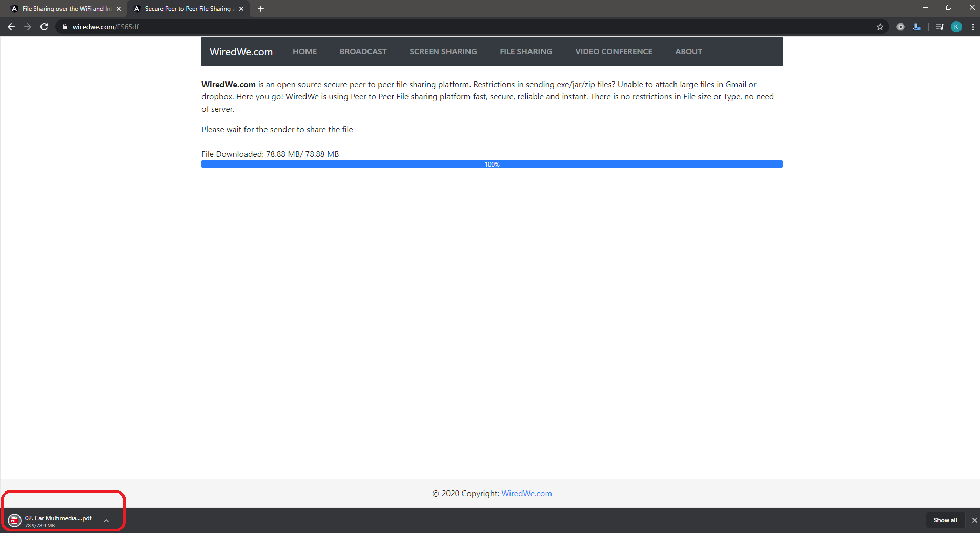Go back with the browser back arrow

click(11, 27)
